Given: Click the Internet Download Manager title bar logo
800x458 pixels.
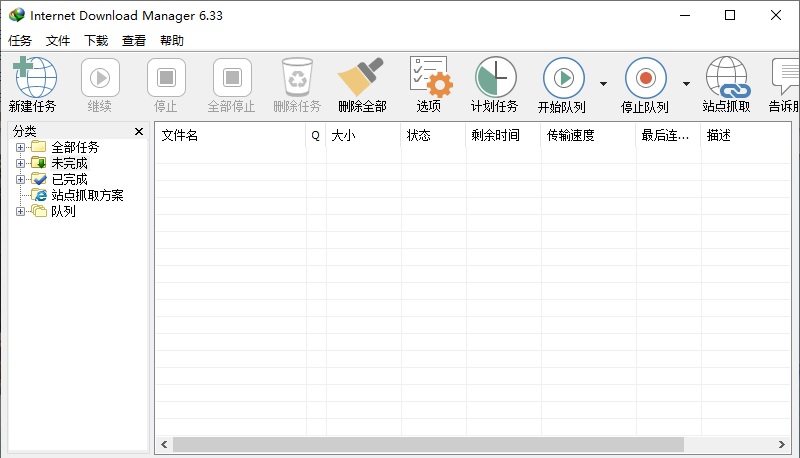Looking at the screenshot, I should click(17, 15).
